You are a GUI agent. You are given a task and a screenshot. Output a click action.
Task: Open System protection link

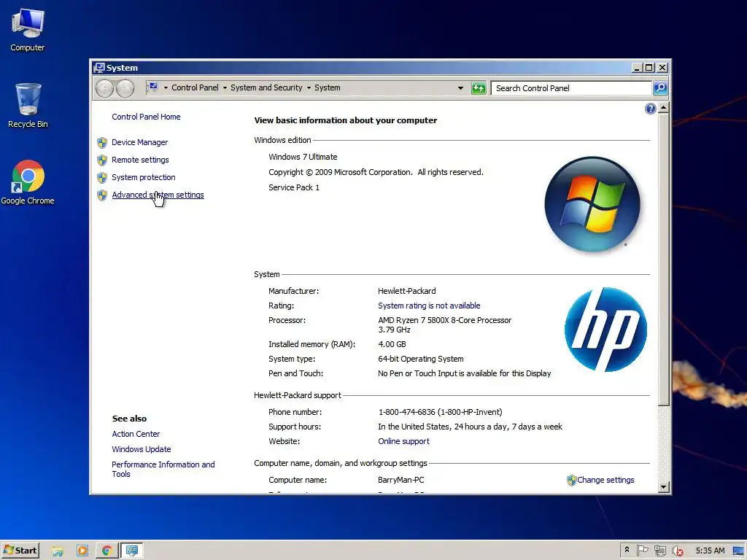click(x=144, y=178)
